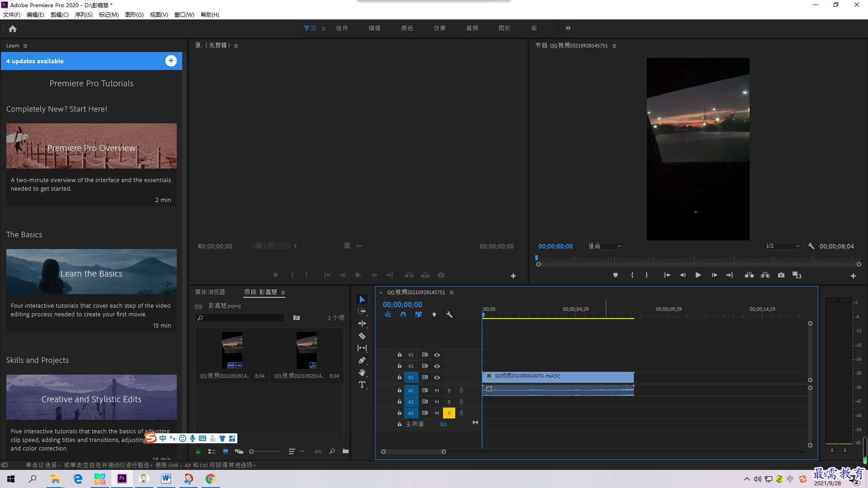Go to In point in program monitor
This screenshot has width=868, height=488.
667,275
